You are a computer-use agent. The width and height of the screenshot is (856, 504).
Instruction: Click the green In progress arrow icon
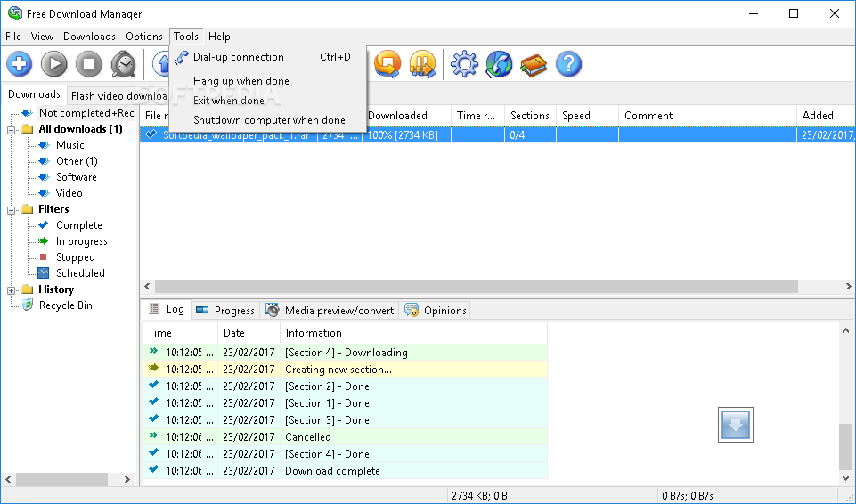pyautogui.click(x=43, y=240)
